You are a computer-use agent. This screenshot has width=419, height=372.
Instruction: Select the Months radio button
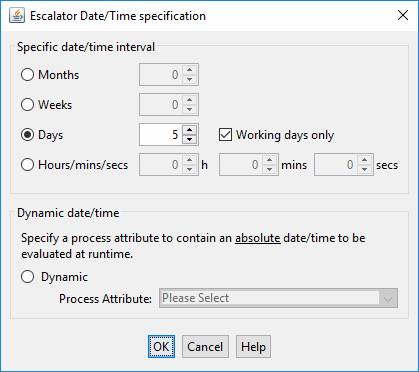point(27,75)
